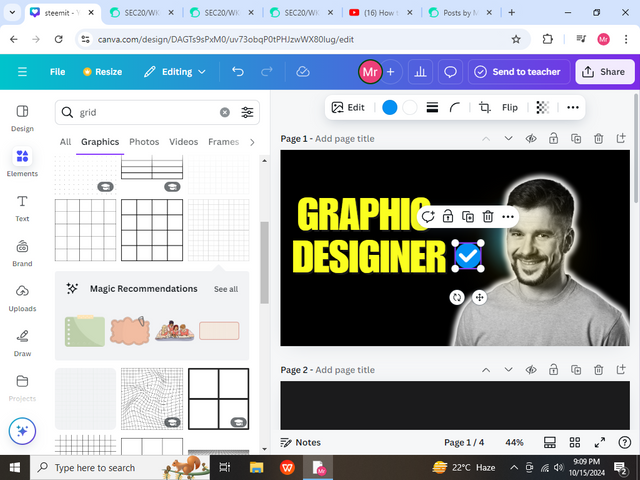Open the comment magic icon on floating toolbar
Image resolution: width=640 pixels, height=480 pixels.
coord(428,216)
